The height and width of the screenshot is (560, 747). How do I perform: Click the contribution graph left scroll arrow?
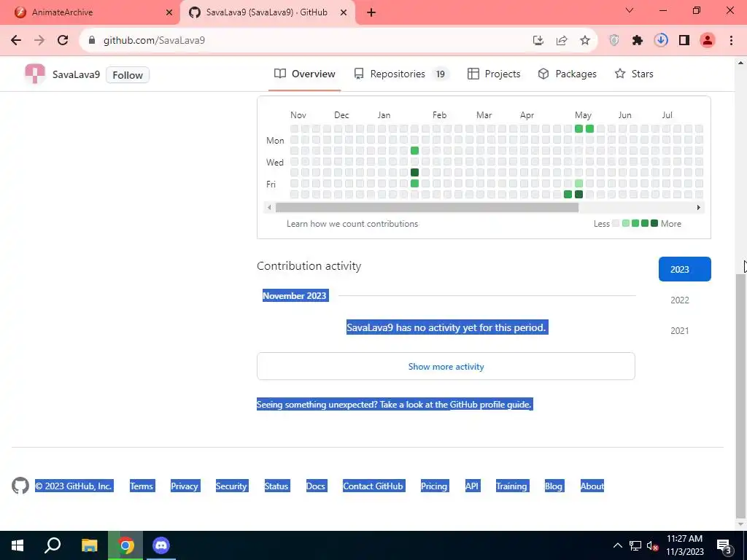[x=269, y=208]
